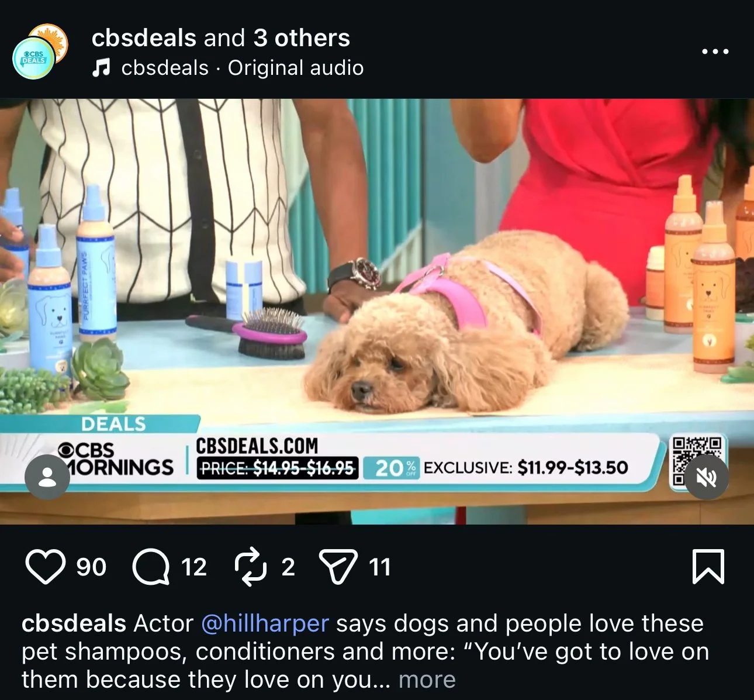
Task: Like the post with the heart icon
Action: click(46, 567)
